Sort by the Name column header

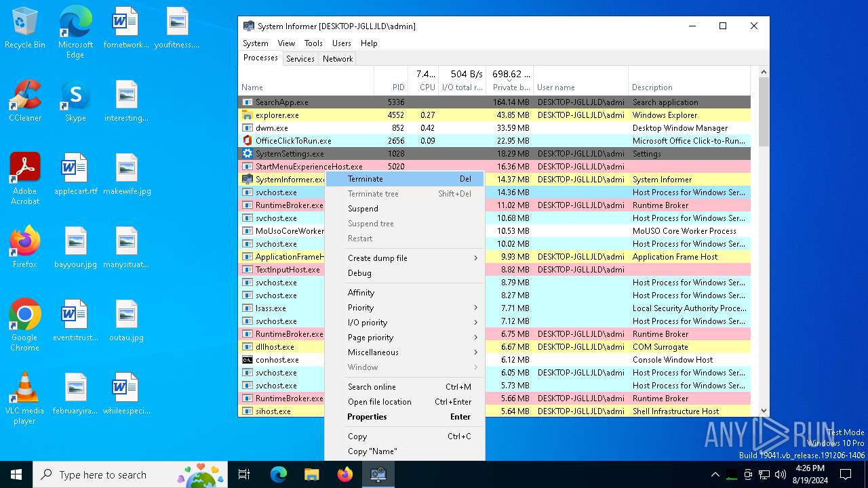[307, 81]
